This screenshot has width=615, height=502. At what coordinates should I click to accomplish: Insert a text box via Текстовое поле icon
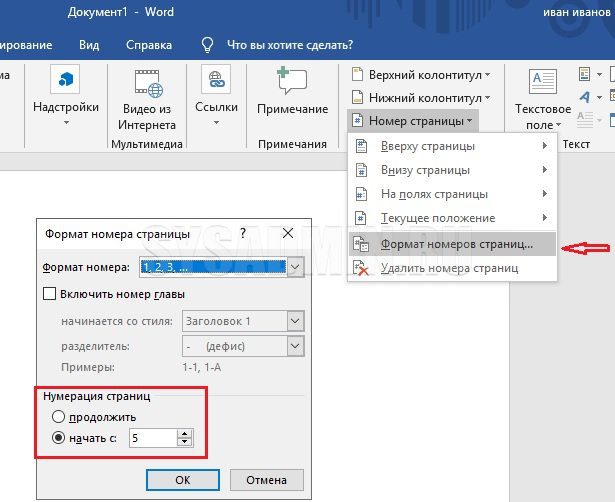click(542, 82)
